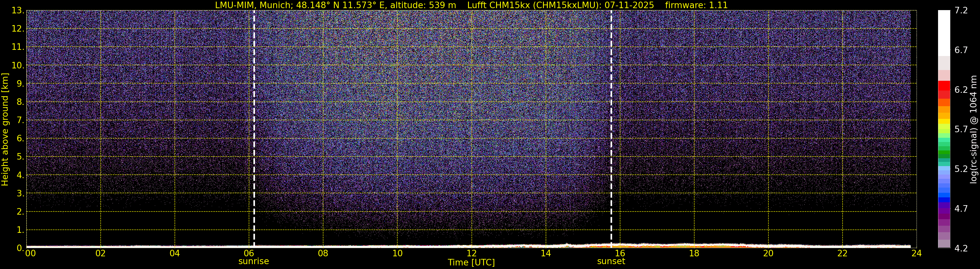Pick the bright red segment of the colorbar

click(944, 85)
